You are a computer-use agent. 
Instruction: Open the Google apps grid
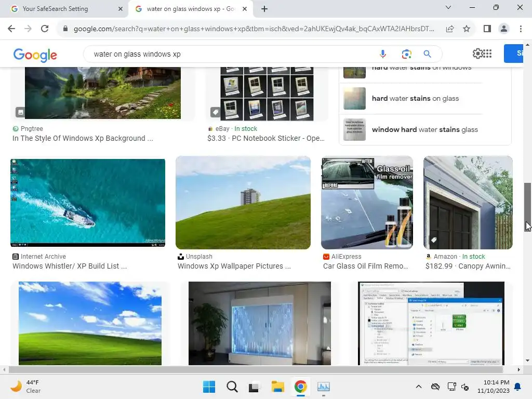[487, 54]
